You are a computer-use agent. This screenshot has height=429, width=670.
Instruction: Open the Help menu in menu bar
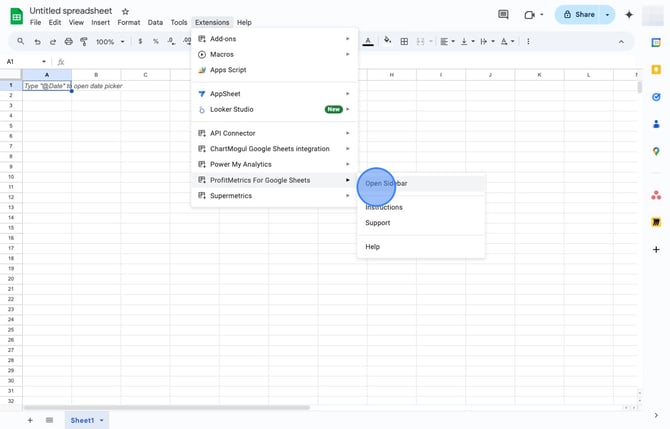coord(244,22)
